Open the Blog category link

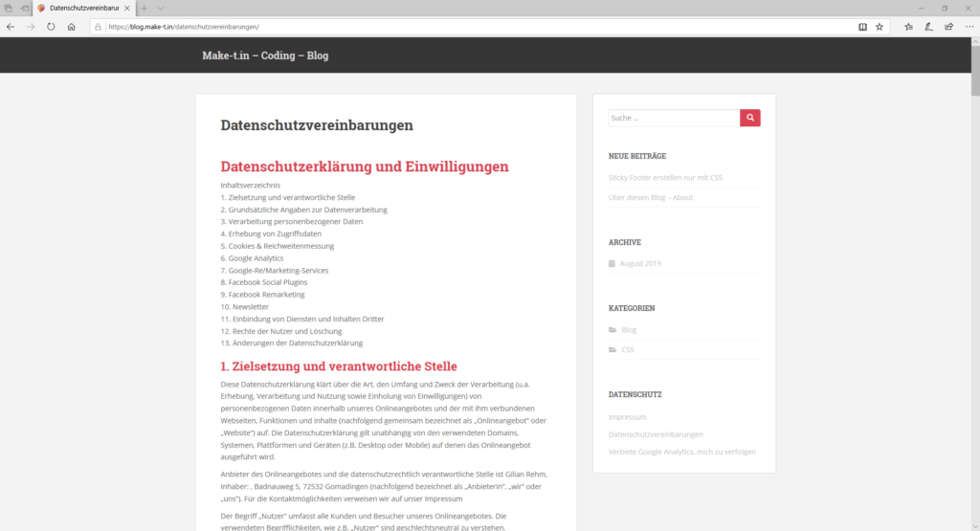click(x=628, y=330)
